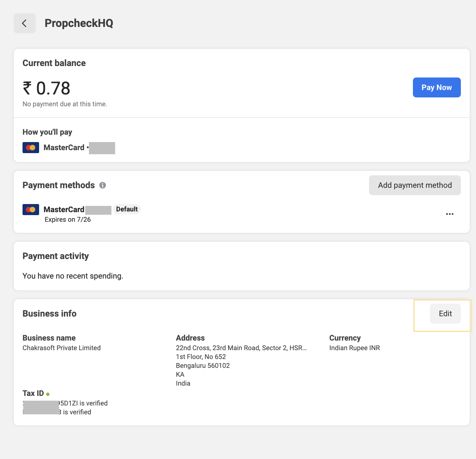Click 'You have no recent spending.'
The image size is (476, 459).
(x=73, y=276)
